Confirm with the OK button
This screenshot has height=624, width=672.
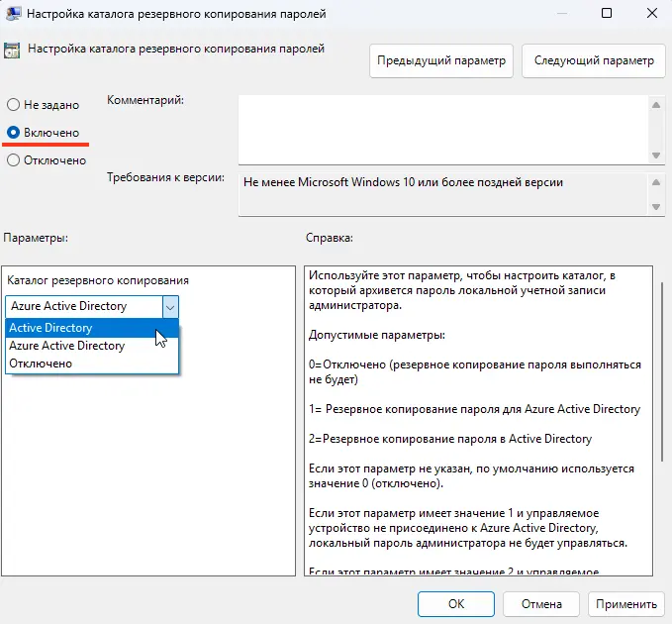coord(455,603)
